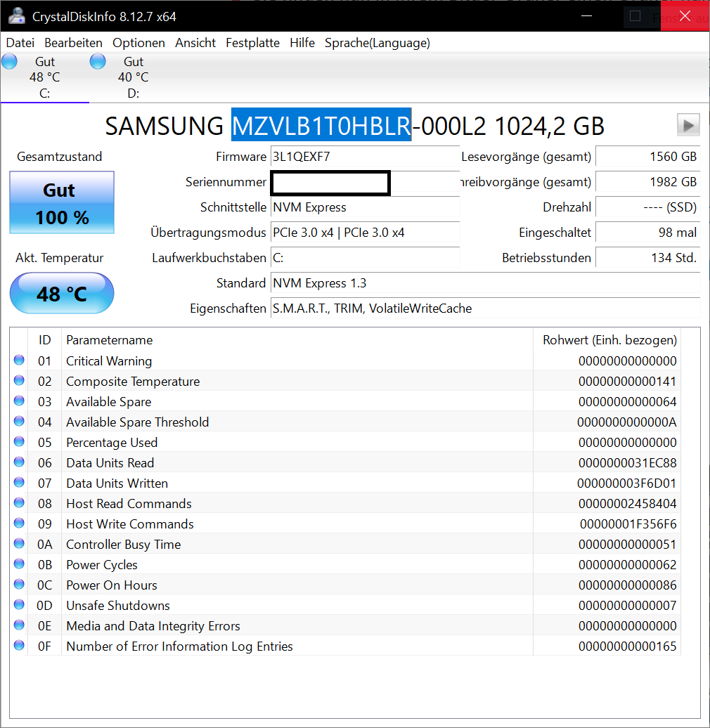Open the Ansicht menu
Image resolution: width=710 pixels, height=728 pixels.
click(x=195, y=43)
